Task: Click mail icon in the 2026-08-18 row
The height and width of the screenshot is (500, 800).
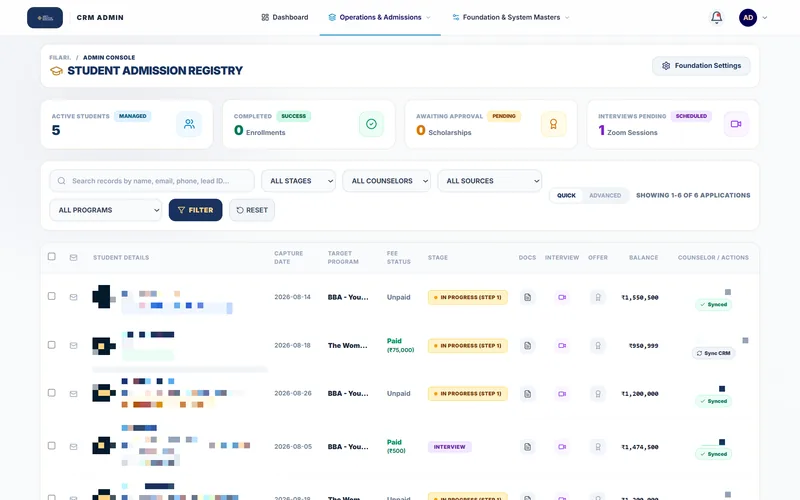Action: click(x=73, y=345)
